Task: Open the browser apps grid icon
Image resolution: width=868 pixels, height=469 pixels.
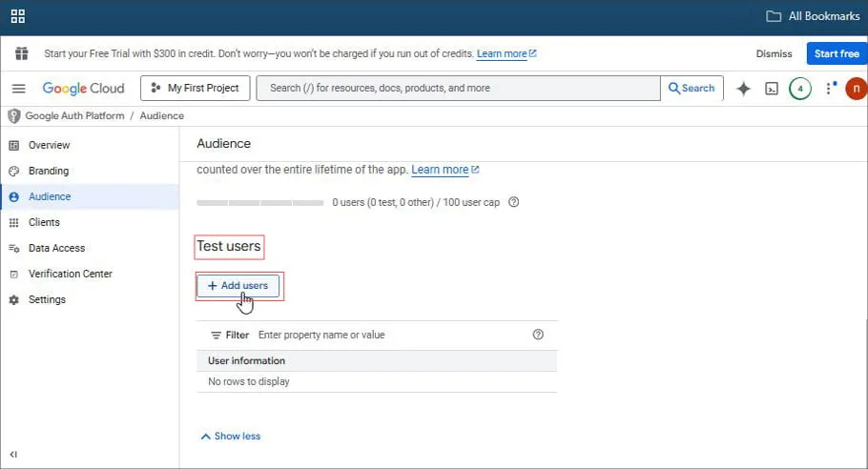Action: pos(18,16)
